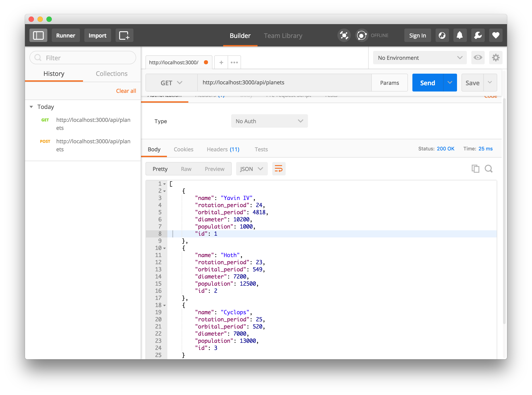Open the GET method dropdown
The image size is (532, 395).
tap(171, 83)
